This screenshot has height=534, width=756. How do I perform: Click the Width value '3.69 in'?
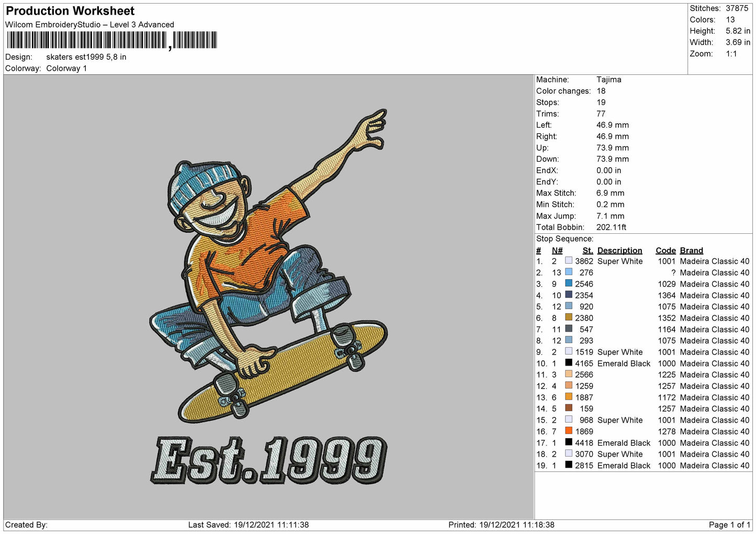point(738,42)
